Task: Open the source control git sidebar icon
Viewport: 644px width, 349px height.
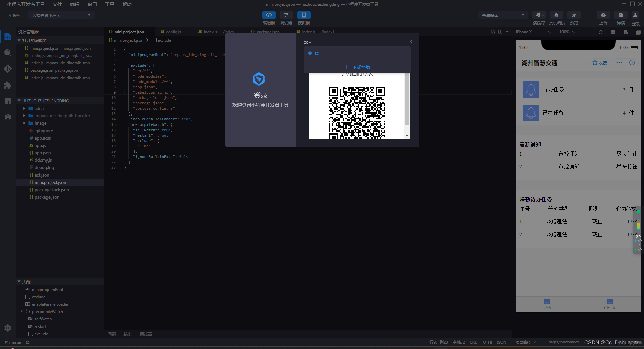Action: tap(8, 69)
